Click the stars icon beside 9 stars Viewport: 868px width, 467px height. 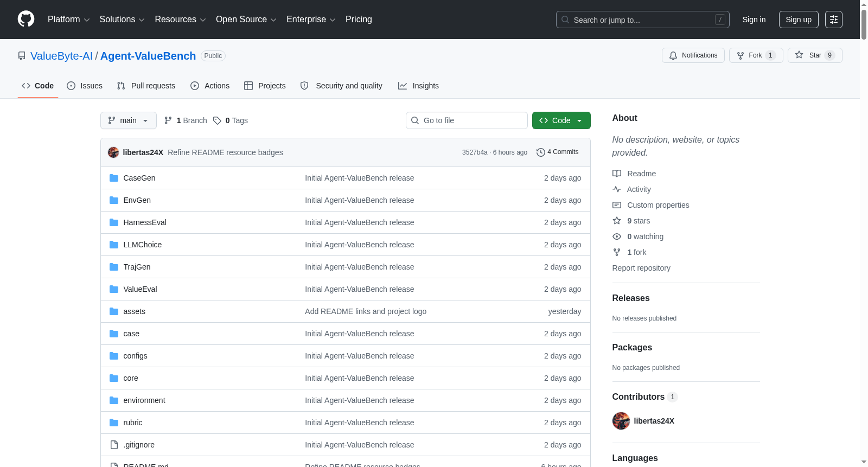click(617, 221)
